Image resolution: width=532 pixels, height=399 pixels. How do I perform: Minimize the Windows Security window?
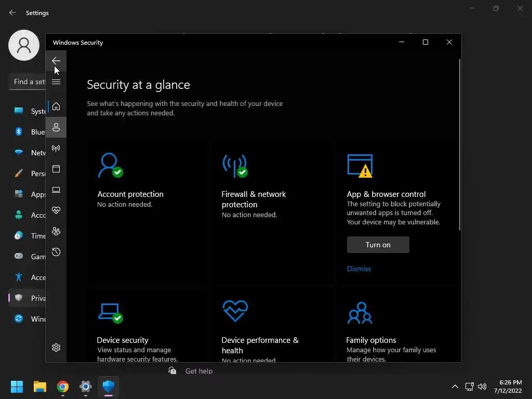pos(402,42)
